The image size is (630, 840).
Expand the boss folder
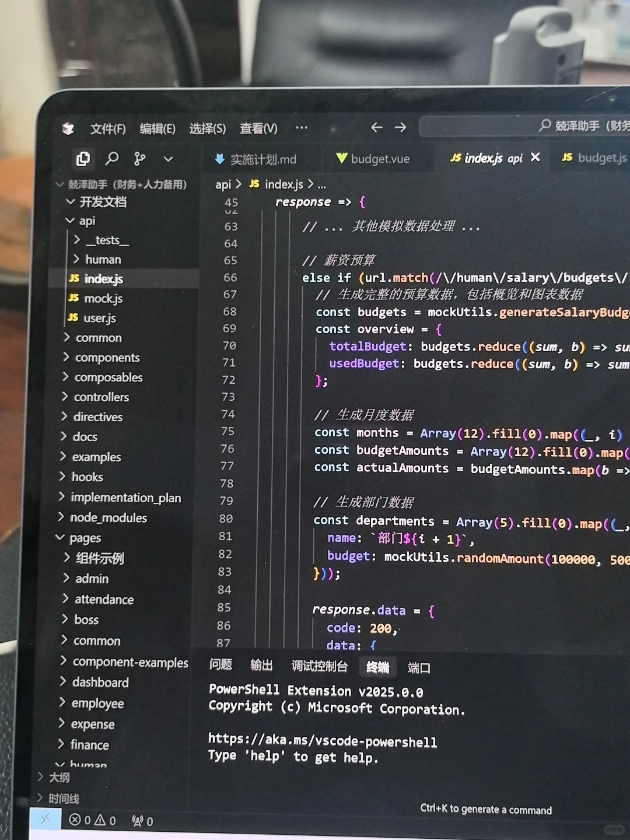(80, 620)
